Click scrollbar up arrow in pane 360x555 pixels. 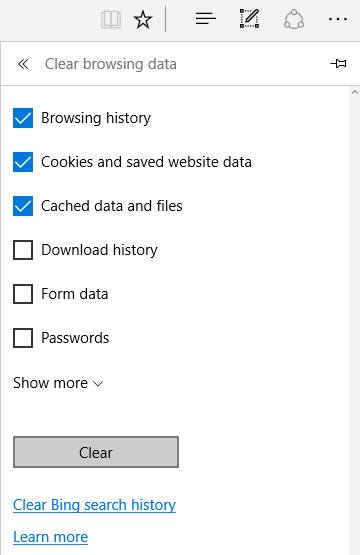click(355, 92)
